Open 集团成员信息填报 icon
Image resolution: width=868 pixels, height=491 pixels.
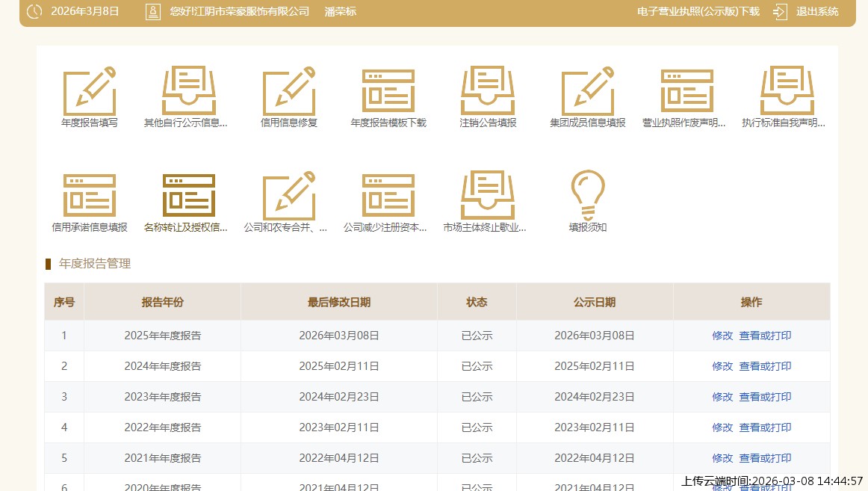[x=587, y=93]
